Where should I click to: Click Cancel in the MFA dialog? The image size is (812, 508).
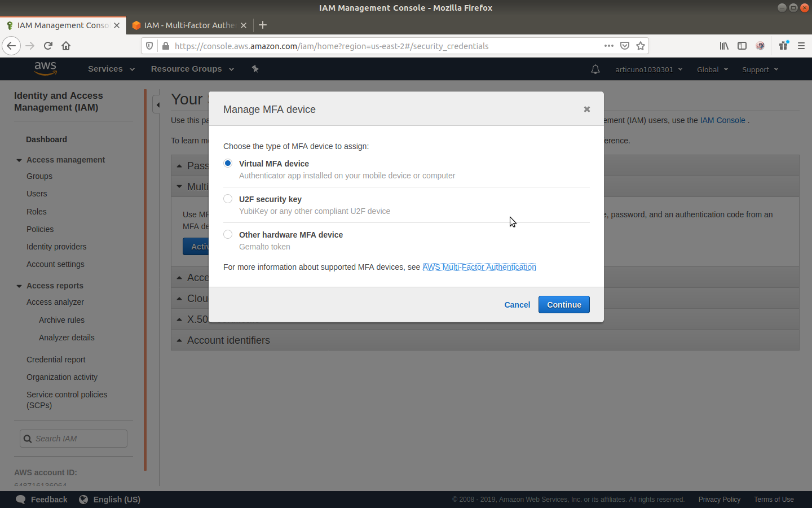[517, 305]
